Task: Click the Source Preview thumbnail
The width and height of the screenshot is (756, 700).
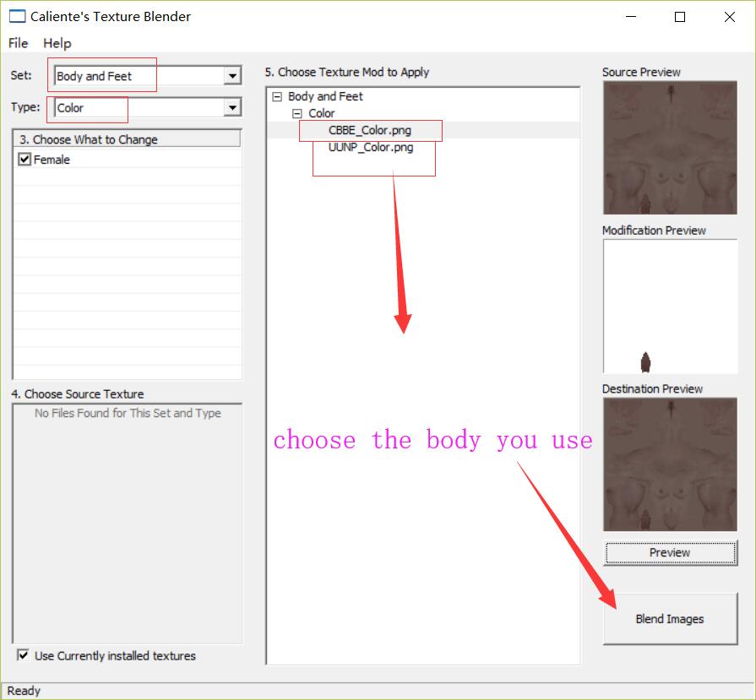Action: click(670, 148)
